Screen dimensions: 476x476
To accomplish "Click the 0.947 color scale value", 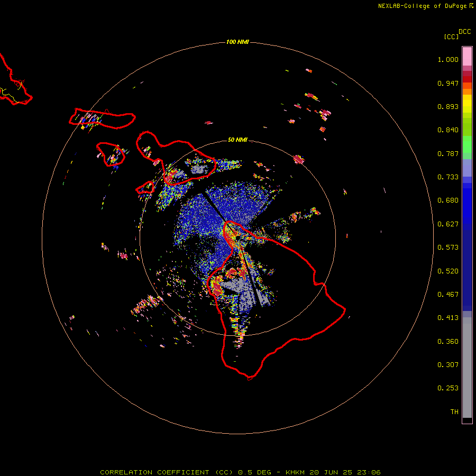I will coord(448,83).
